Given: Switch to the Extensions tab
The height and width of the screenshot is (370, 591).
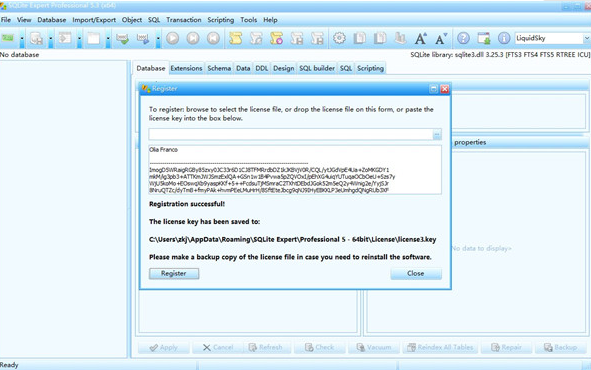Looking at the screenshot, I should tap(186, 68).
